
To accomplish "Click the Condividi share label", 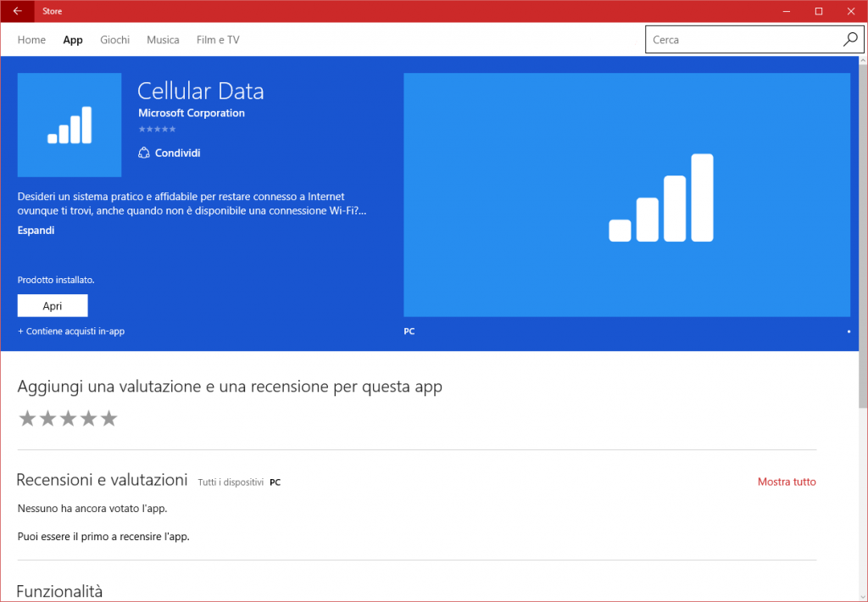I will 178,153.
